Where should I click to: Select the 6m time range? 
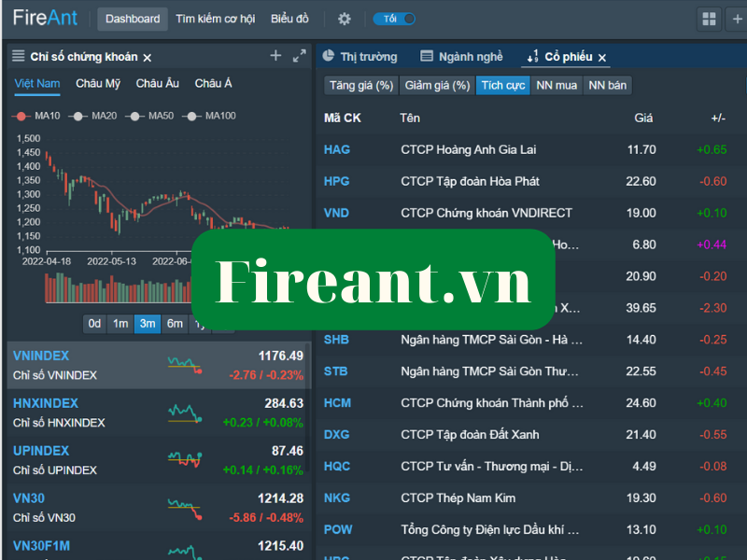click(x=175, y=324)
